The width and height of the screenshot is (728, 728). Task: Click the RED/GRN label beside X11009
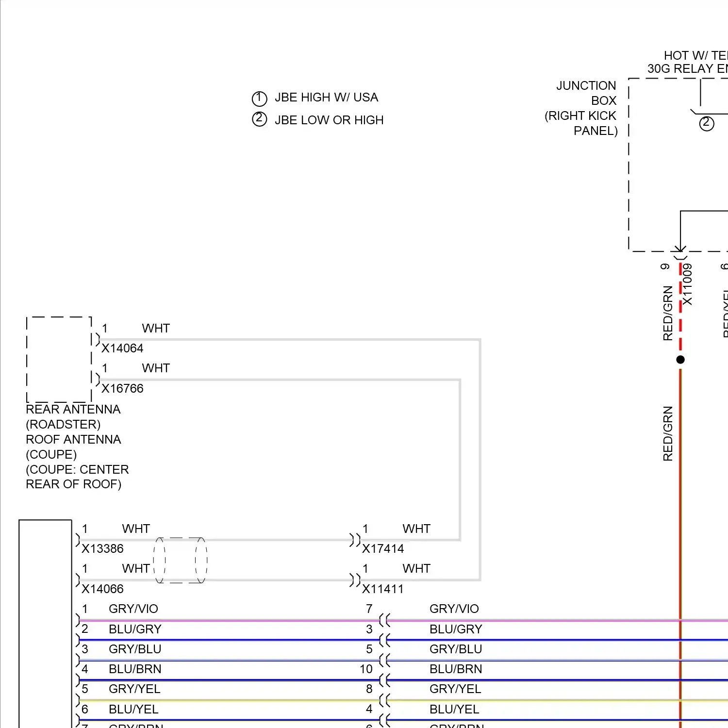click(x=668, y=313)
